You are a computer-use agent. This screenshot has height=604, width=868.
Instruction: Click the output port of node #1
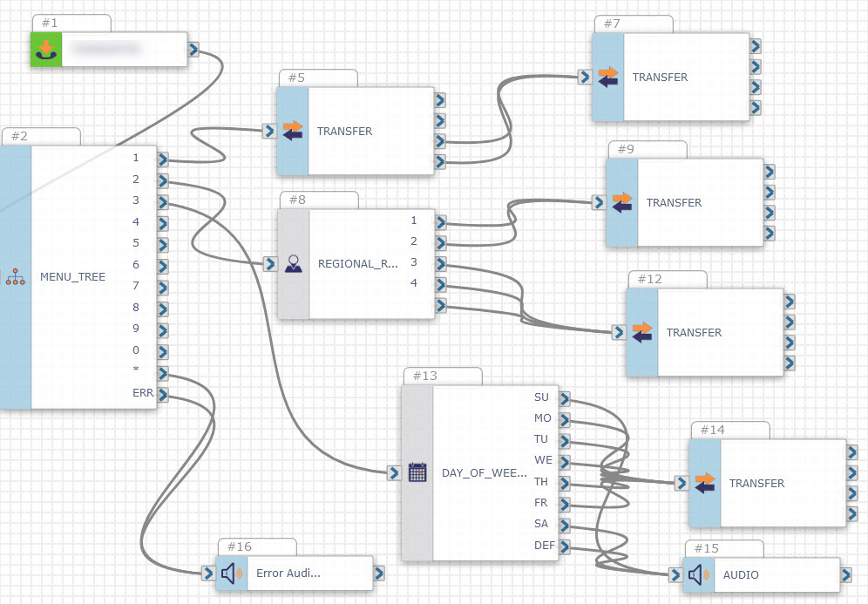194,50
